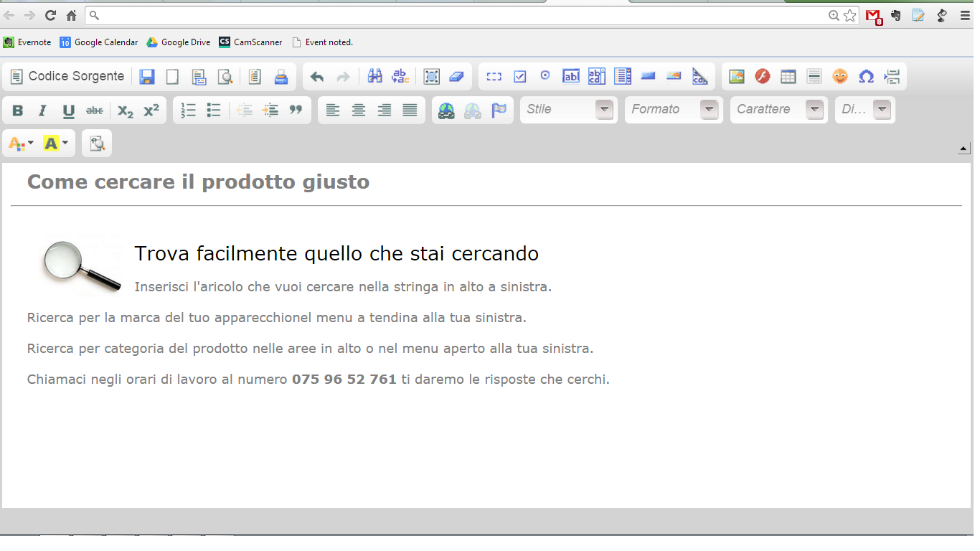980x551 pixels.
Task: Insert a text field form element
Action: tap(571, 77)
